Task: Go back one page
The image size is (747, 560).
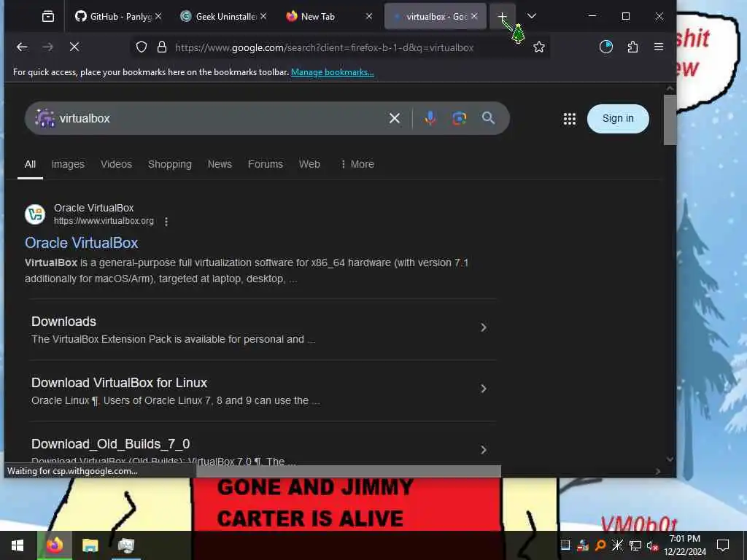Action: 22,47
